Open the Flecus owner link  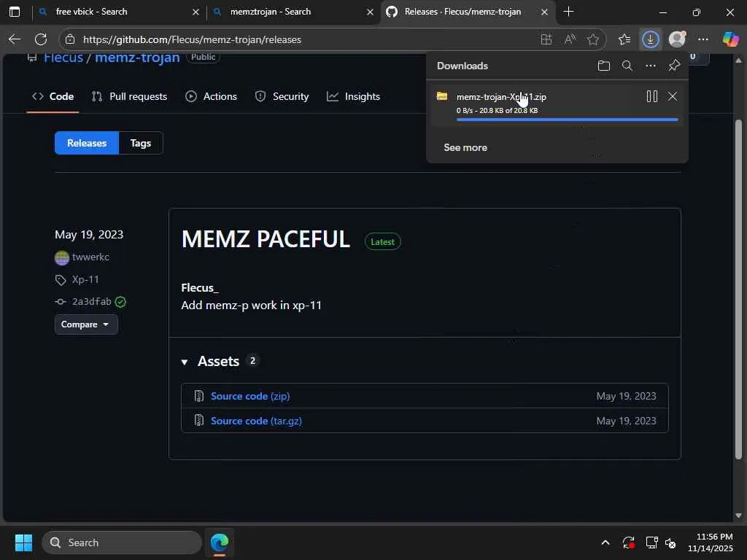[63, 58]
